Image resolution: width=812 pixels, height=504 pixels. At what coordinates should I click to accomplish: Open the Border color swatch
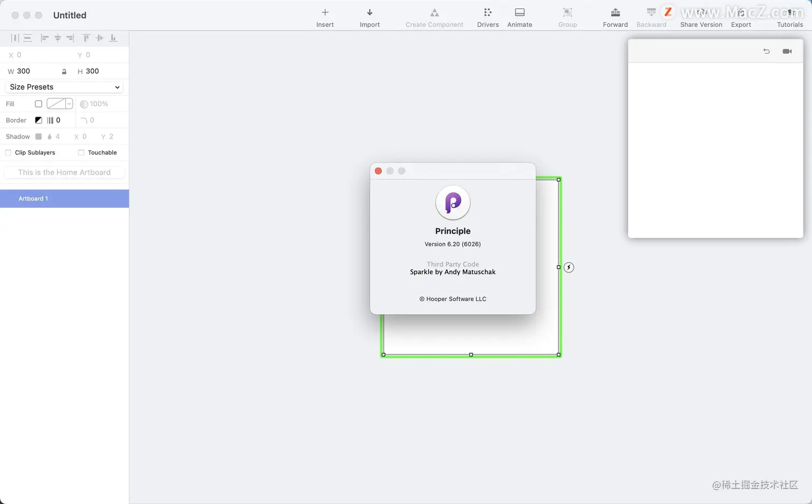[38, 120]
